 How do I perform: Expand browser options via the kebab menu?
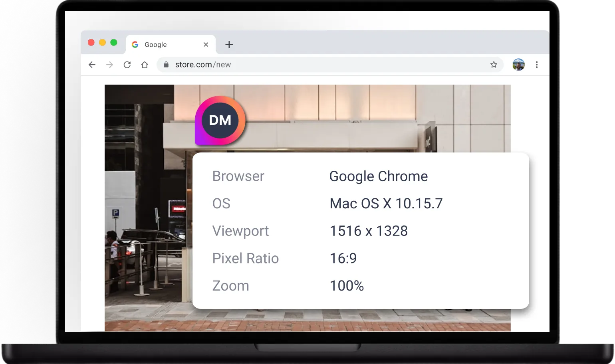click(x=537, y=64)
